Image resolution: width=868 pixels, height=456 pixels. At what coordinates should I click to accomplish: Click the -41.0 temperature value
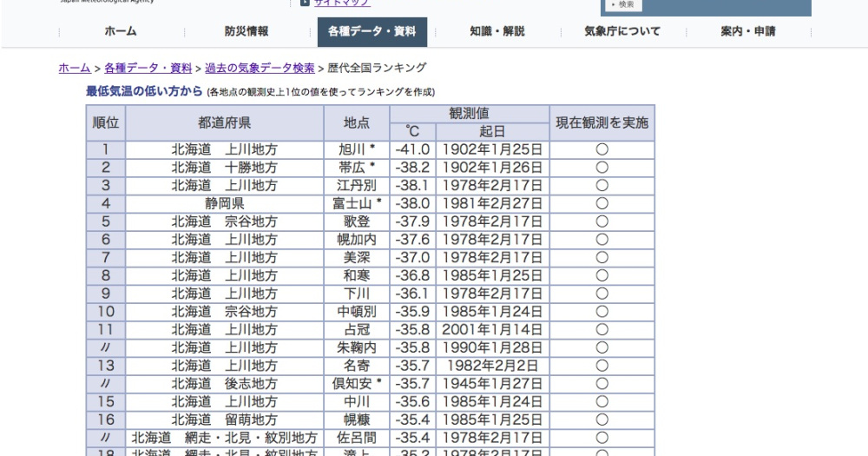(413, 149)
